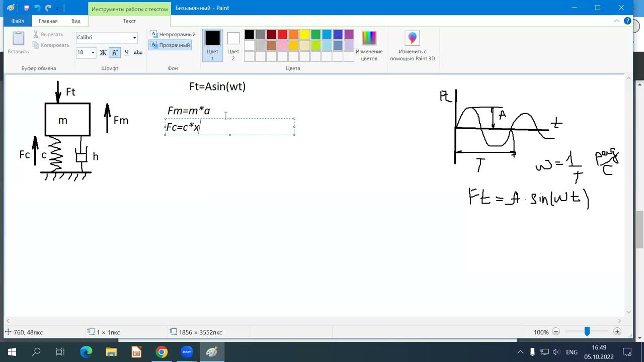Pick the pink color swatch
The height and width of the screenshot is (362, 644).
pyautogui.click(x=282, y=45)
